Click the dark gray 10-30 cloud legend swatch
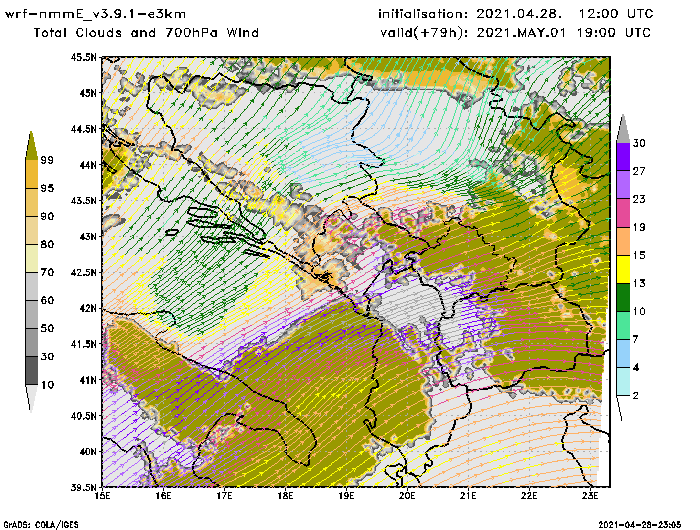This screenshot has height=530, width=700. (32, 371)
